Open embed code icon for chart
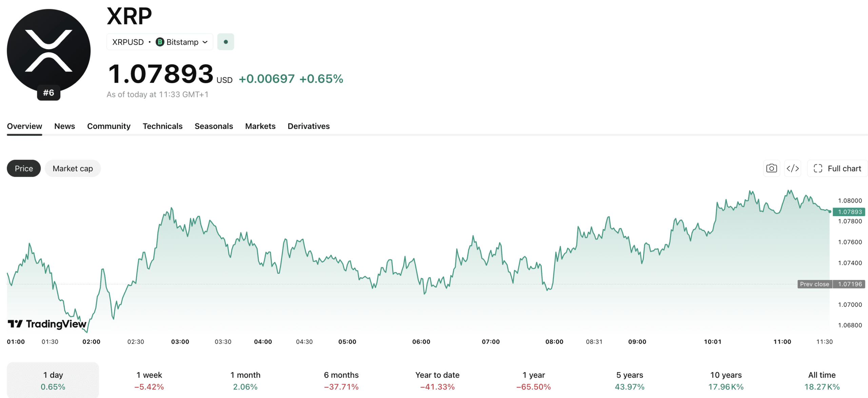Image resolution: width=868 pixels, height=398 pixels. 792,168
